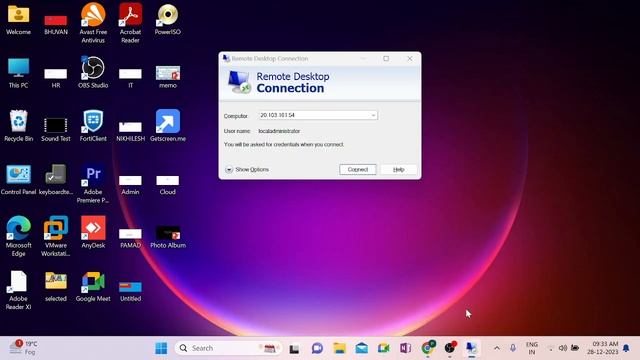Launch Microsoft Edge desktop shortcut
This screenshot has height=360, width=640.
pyautogui.click(x=18, y=236)
